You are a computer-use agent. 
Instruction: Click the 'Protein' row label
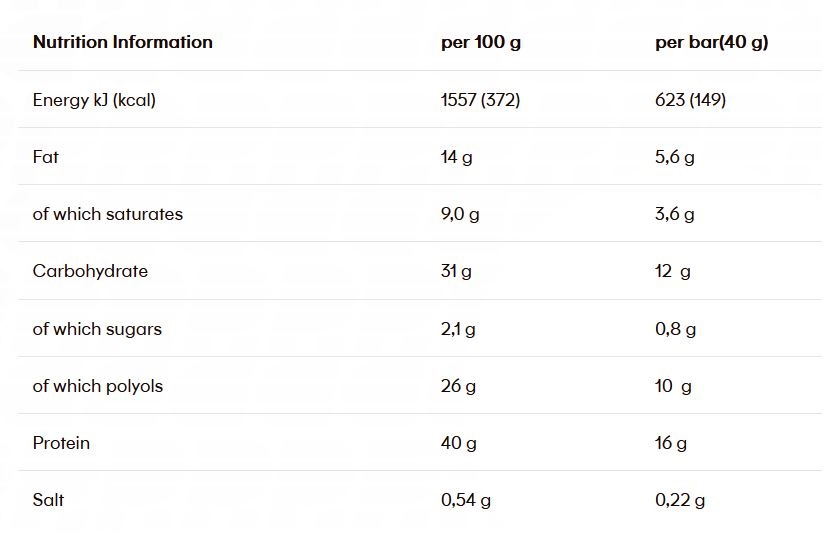(61, 443)
